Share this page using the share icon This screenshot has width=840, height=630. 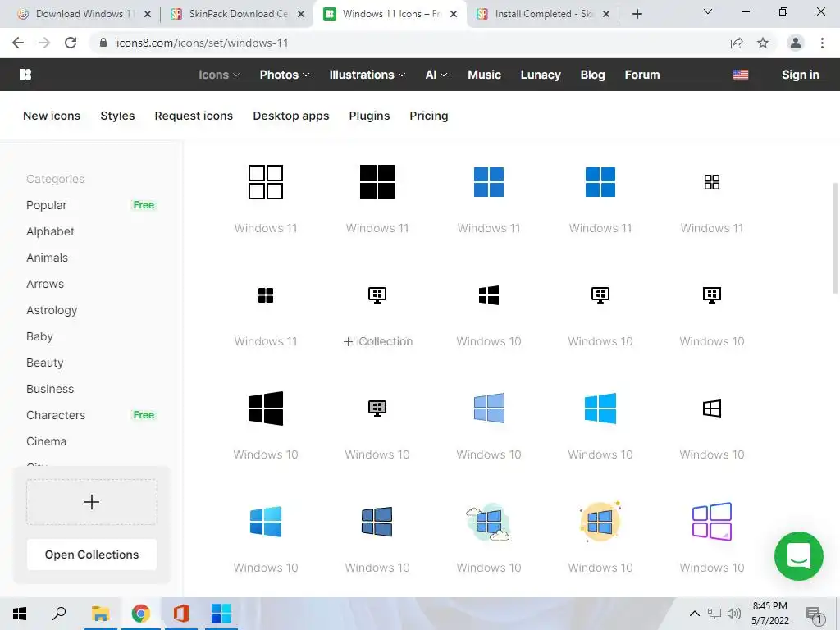coord(737,43)
